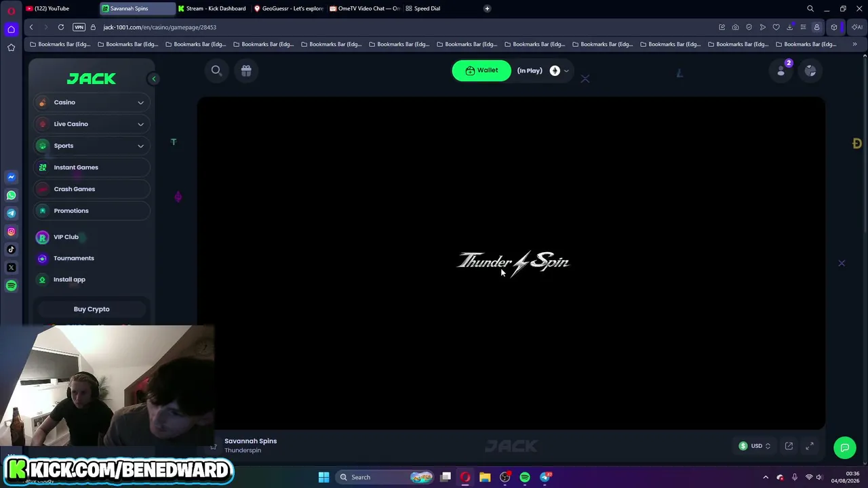Open the game in a new window
The height and width of the screenshot is (488, 868).
click(x=789, y=446)
